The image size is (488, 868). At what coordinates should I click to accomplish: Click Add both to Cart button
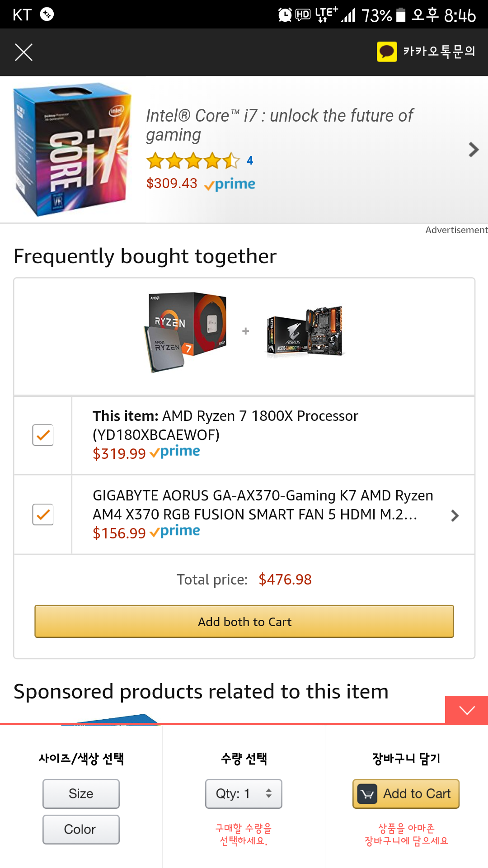pos(244,622)
